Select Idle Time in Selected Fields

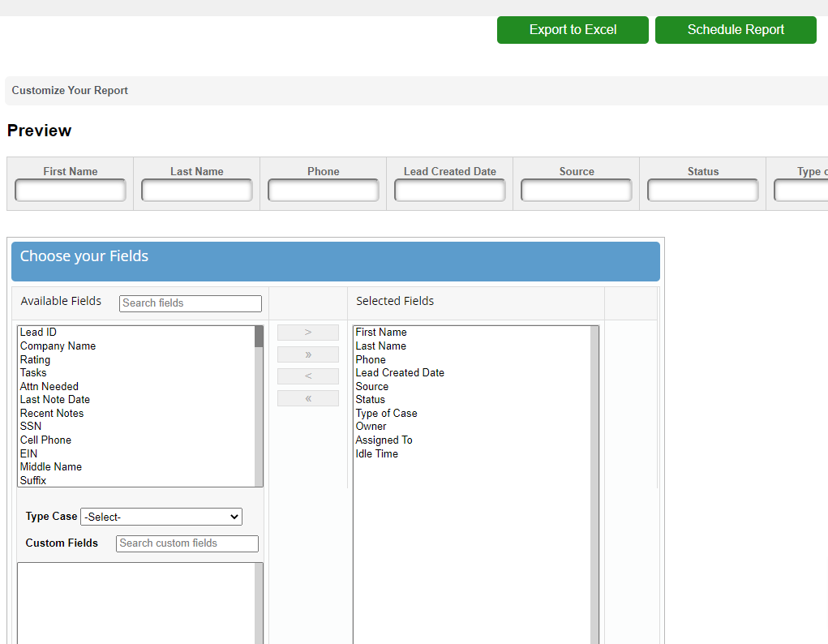tap(376, 454)
